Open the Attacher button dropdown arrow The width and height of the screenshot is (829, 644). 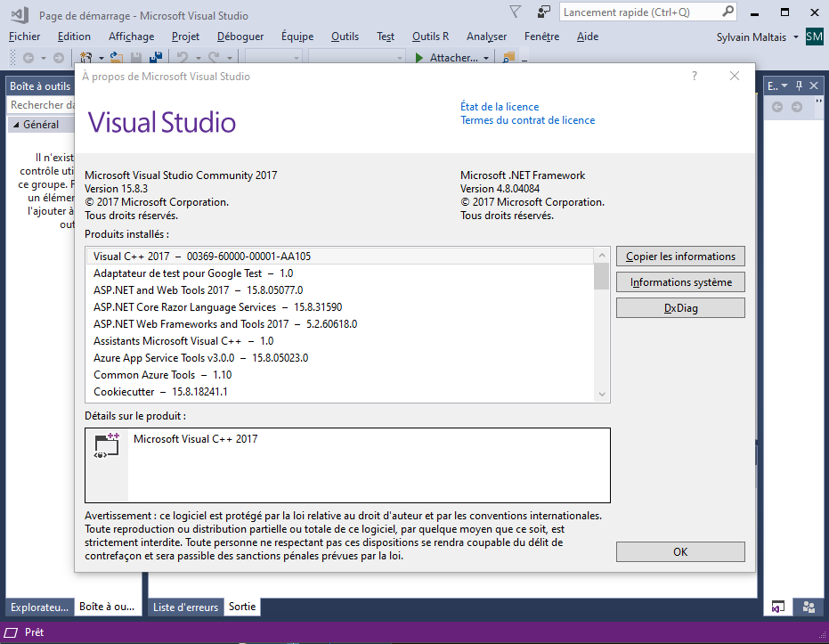(x=486, y=58)
